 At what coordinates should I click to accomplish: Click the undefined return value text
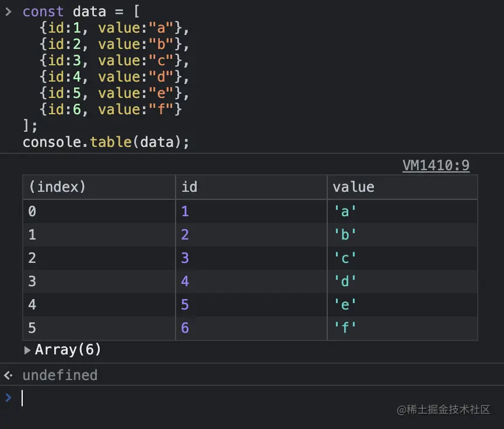click(60, 375)
